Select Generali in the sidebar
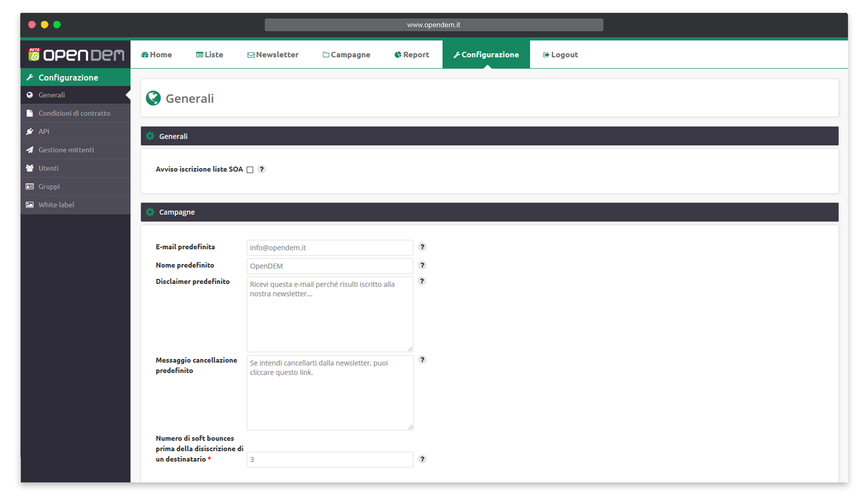Screen dimensions: 868x498 (76, 95)
